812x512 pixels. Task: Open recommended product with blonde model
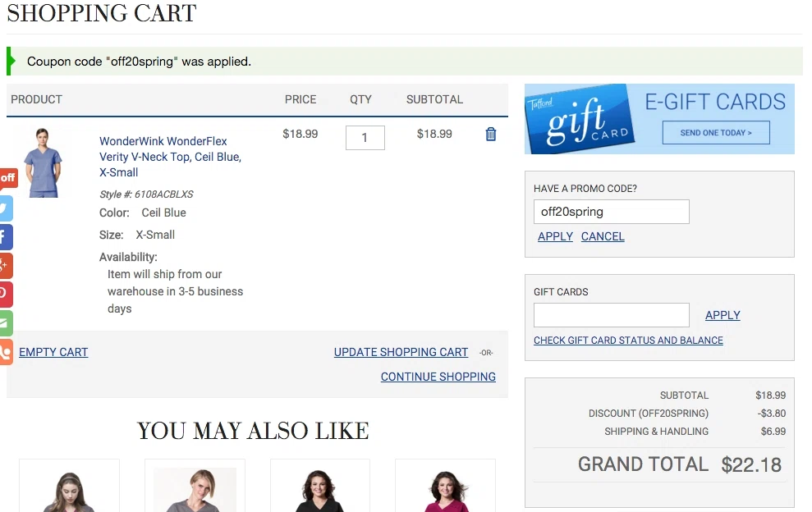(195, 486)
